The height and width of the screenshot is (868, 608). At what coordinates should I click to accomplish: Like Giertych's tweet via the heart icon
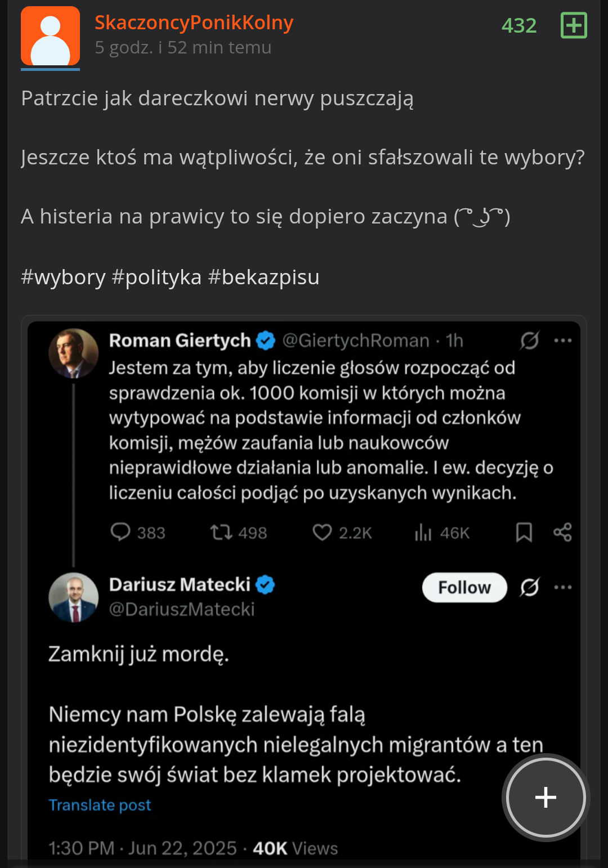(322, 532)
